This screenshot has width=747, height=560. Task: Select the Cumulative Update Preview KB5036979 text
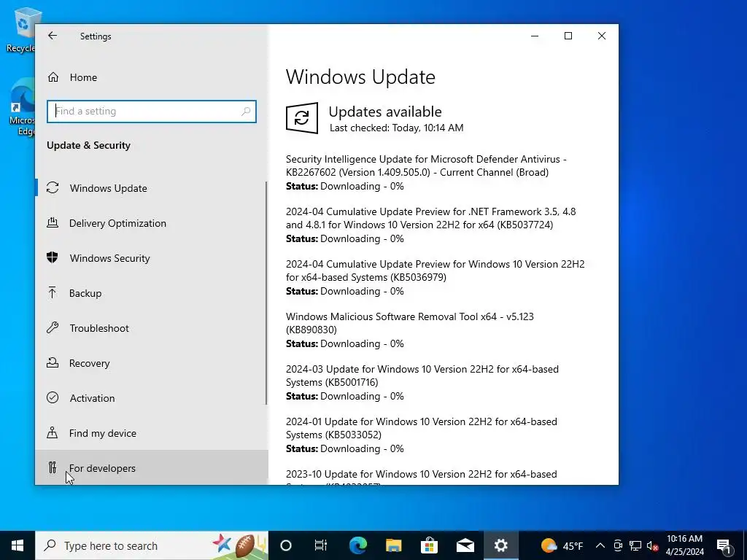[x=435, y=271]
